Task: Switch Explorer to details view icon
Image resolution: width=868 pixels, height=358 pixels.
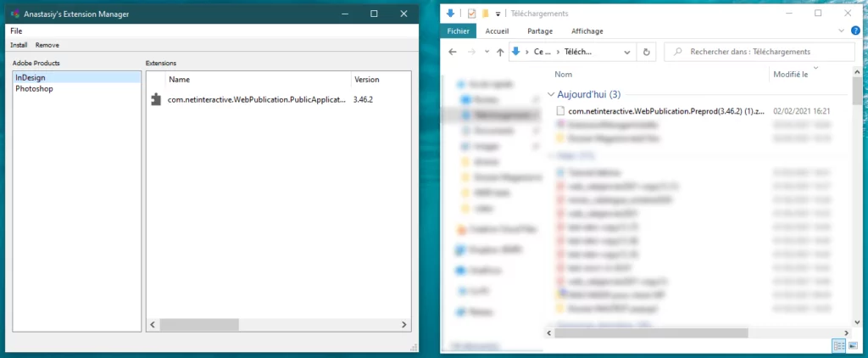Action: pos(838,346)
